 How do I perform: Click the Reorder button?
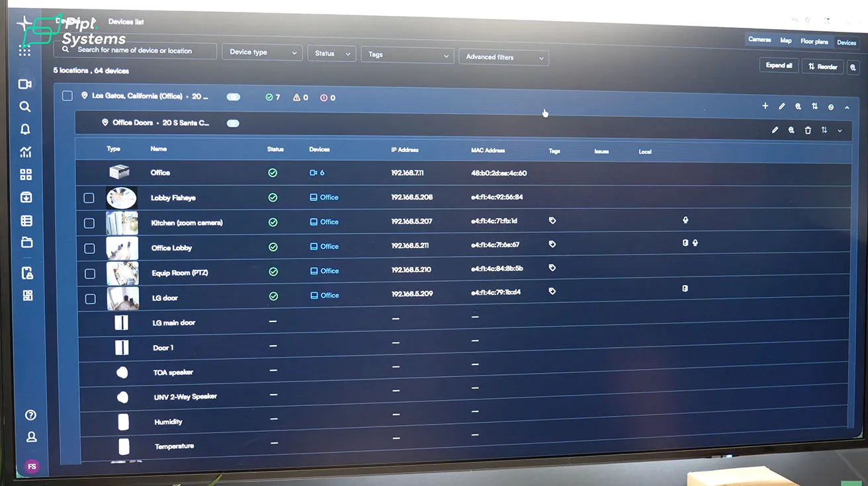(x=822, y=67)
